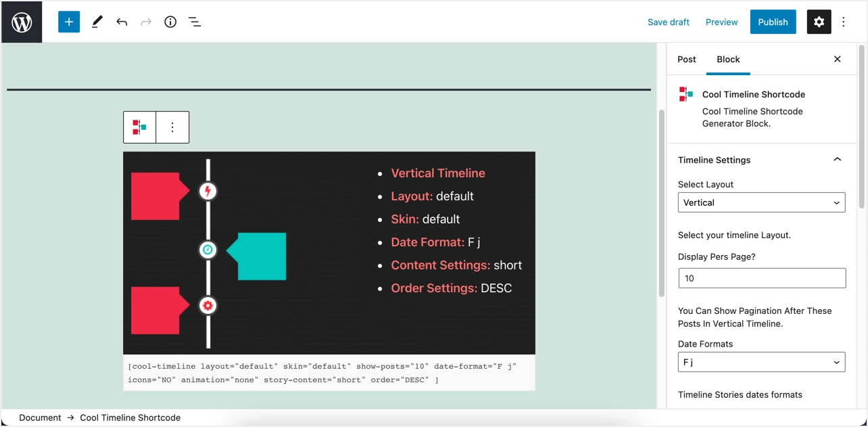Click the Display Pers Page input field

tap(762, 278)
